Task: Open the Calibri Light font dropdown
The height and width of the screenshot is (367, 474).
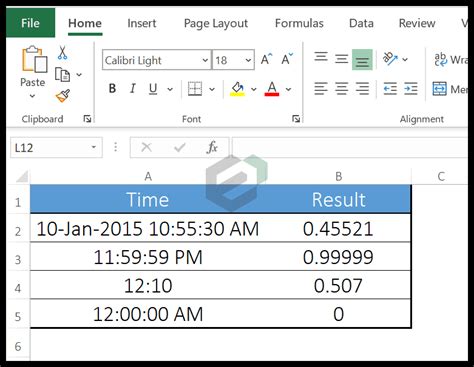Action: pyautogui.click(x=205, y=60)
